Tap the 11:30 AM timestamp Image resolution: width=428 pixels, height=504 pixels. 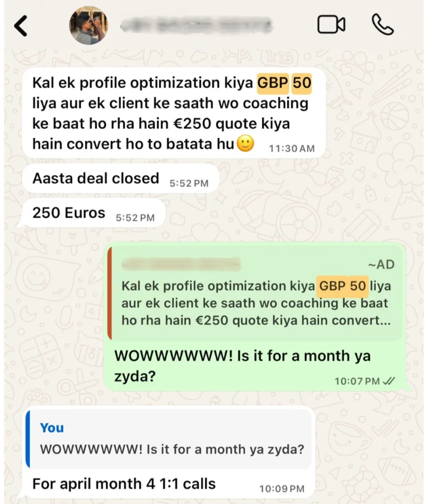click(292, 149)
